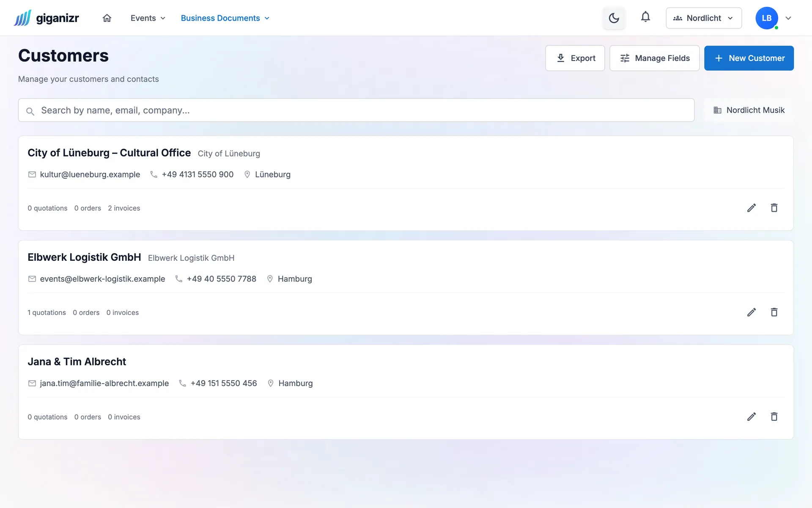812x508 pixels.
Task: Click map pin icon on Albrecht card
Action: [x=271, y=383]
